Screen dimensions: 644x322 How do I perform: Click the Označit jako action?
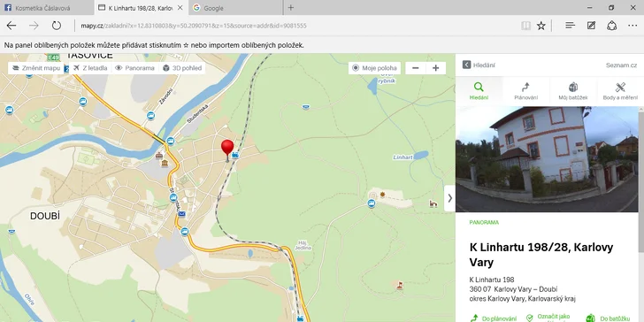point(548,318)
